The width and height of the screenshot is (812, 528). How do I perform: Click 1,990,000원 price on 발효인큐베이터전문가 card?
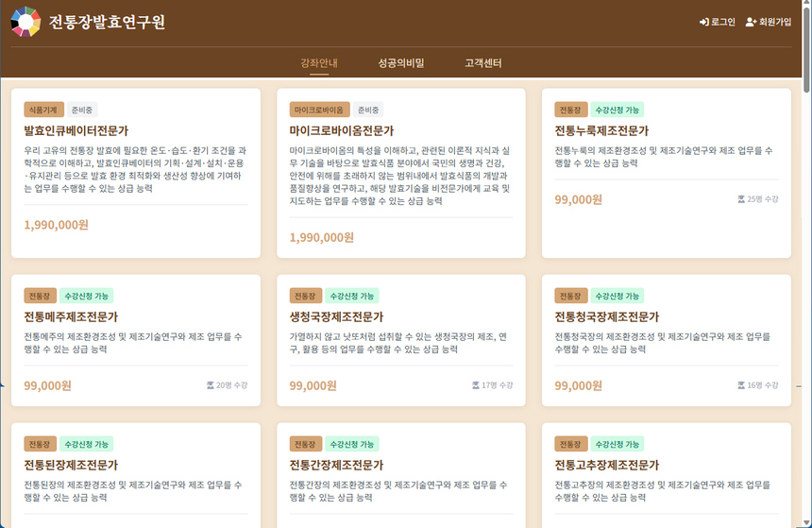click(x=56, y=225)
